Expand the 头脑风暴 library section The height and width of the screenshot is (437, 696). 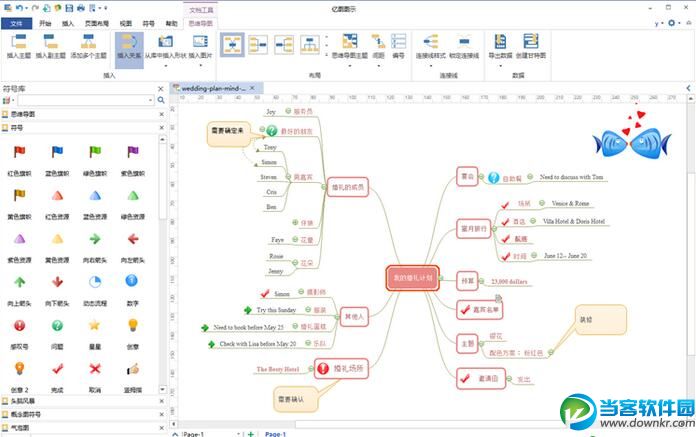pos(80,401)
